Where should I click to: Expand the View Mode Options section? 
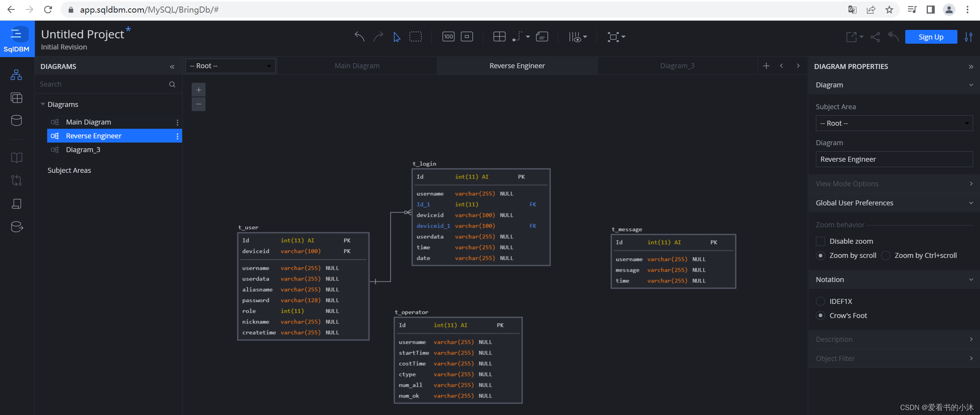[894, 184]
